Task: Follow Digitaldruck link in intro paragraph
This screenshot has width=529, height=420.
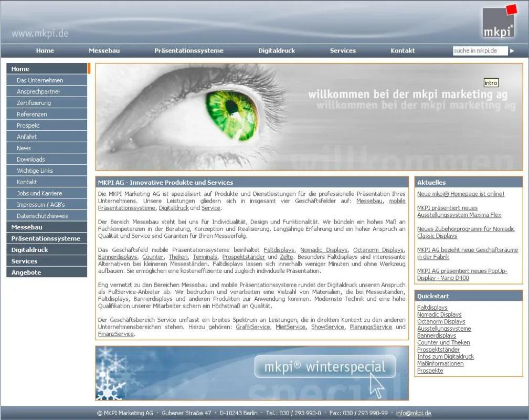Action: point(174,208)
